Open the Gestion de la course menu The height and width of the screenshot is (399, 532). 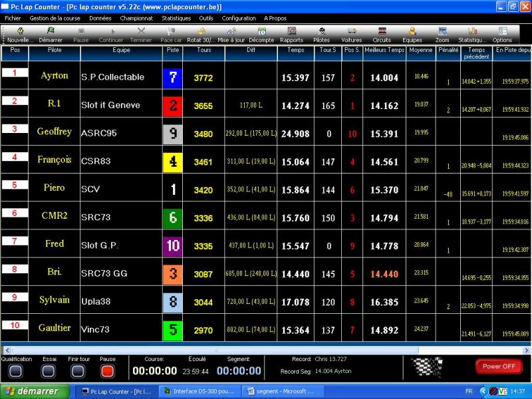click(x=55, y=19)
